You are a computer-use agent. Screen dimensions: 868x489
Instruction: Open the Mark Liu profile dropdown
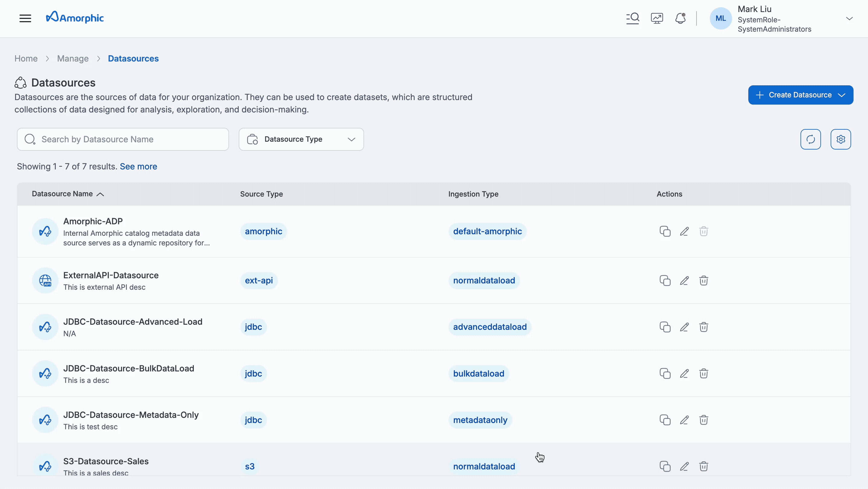850,18
